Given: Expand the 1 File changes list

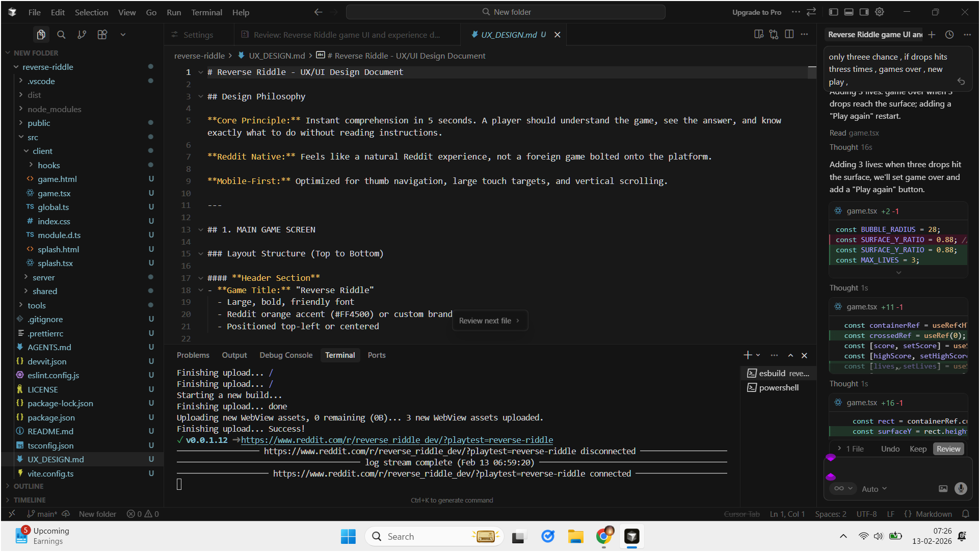Looking at the screenshot, I should 851,449.
